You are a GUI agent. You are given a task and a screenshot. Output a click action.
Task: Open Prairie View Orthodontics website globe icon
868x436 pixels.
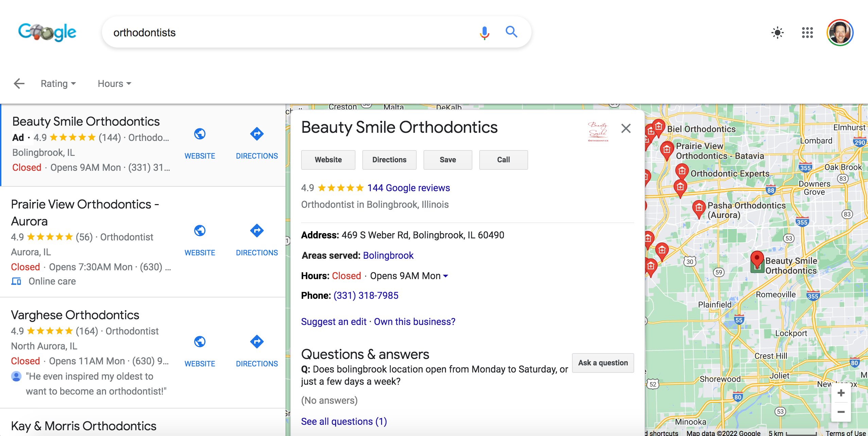[x=200, y=231]
